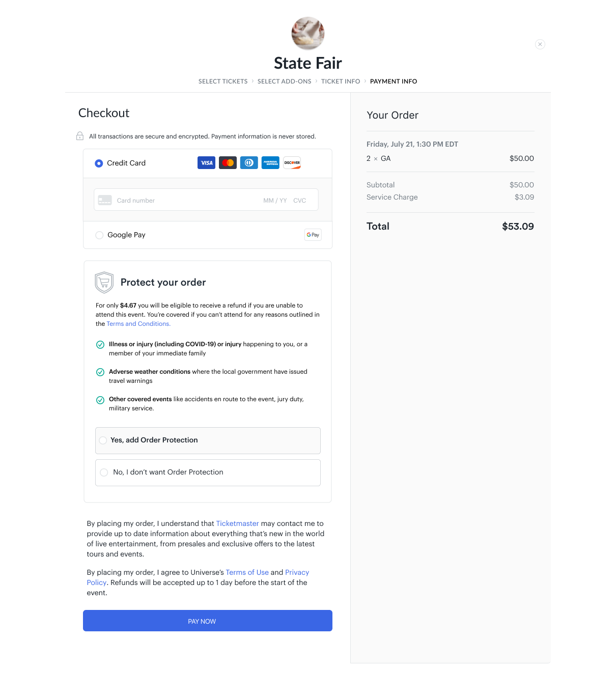Close the checkout dialog
This screenshot has width=616, height=697.
pyautogui.click(x=540, y=44)
